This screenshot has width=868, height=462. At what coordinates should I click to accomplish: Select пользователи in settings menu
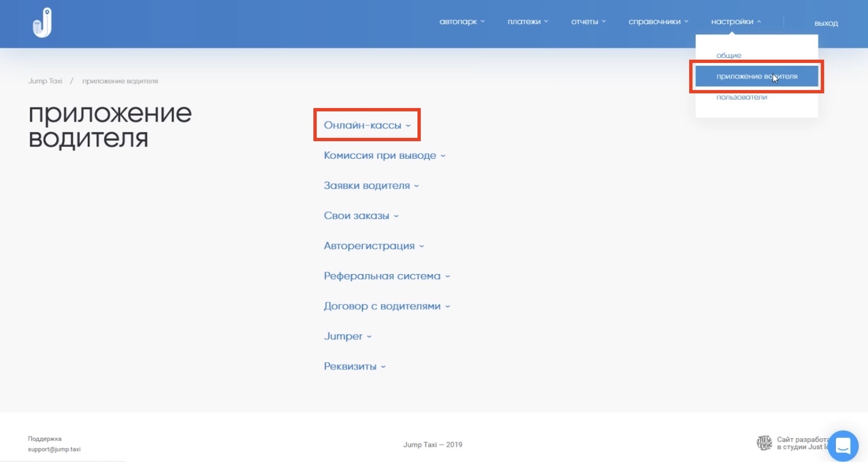(741, 97)
